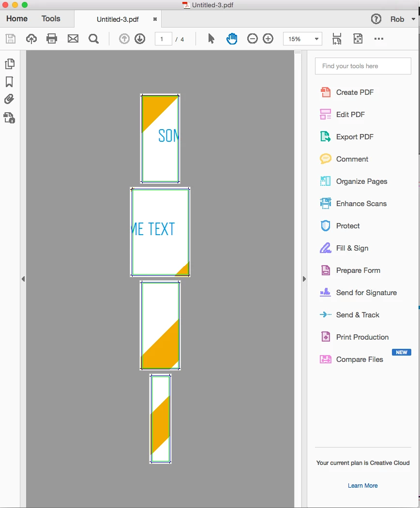
Task: Activate the Hand pan tool
Action: (x=232, y=39)
